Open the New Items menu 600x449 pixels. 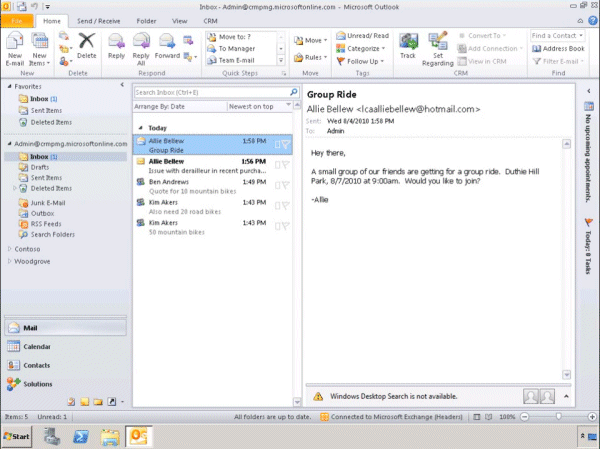click(x=39, y=49)
